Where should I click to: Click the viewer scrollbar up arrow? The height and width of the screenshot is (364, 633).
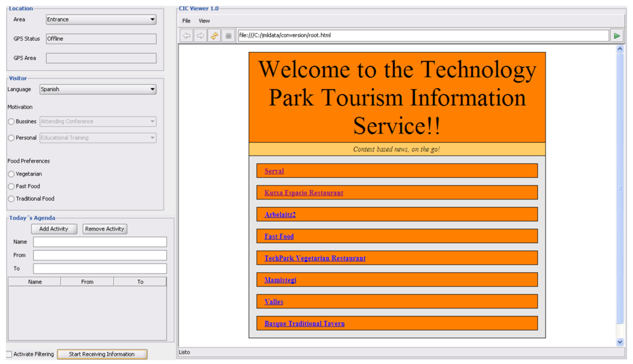click(x=620, y=49)
